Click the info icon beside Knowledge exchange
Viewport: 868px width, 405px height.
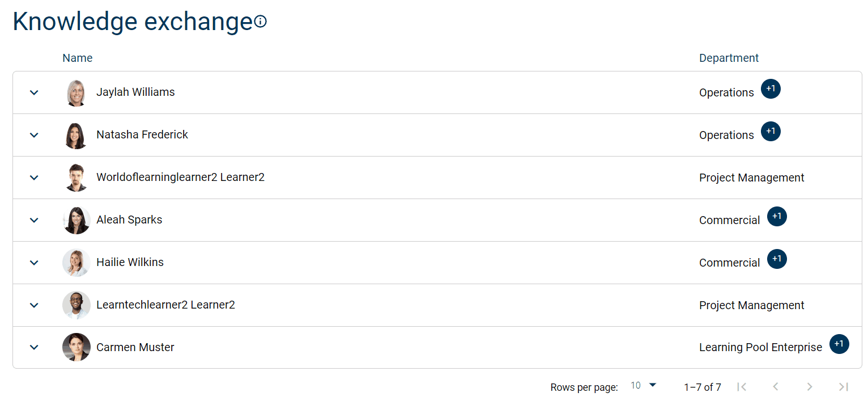(x=261, y=22)
